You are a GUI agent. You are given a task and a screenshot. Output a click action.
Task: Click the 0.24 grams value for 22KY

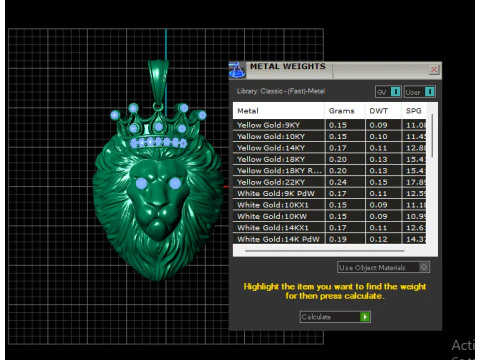click(x=338, y=182)
